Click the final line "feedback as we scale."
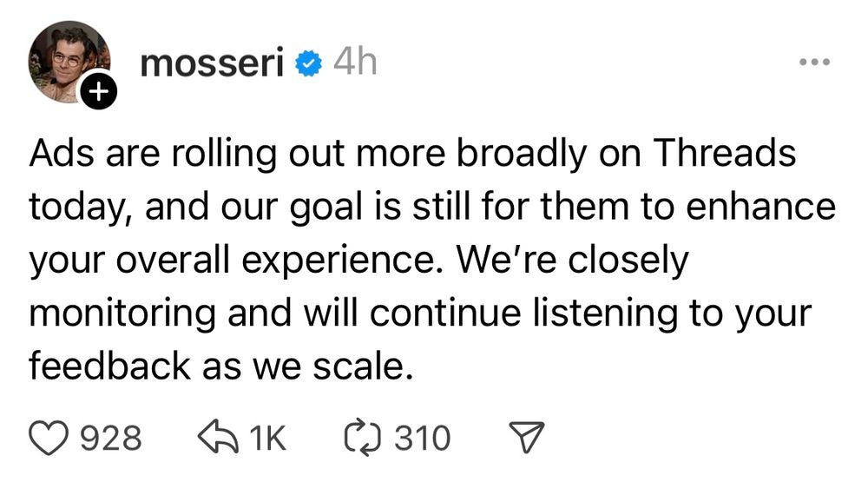868x482 pixels. [x=219, y=366]
